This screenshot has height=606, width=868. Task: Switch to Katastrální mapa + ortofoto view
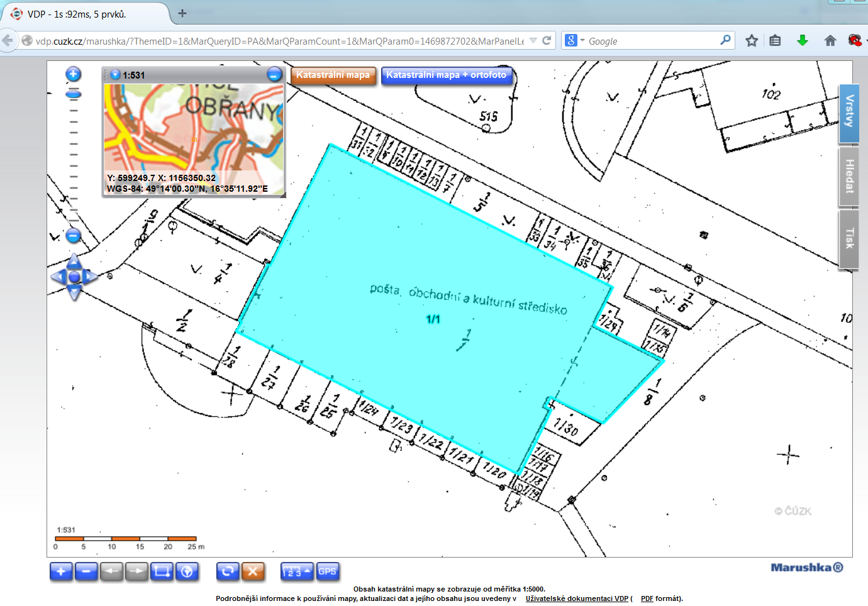446,75
